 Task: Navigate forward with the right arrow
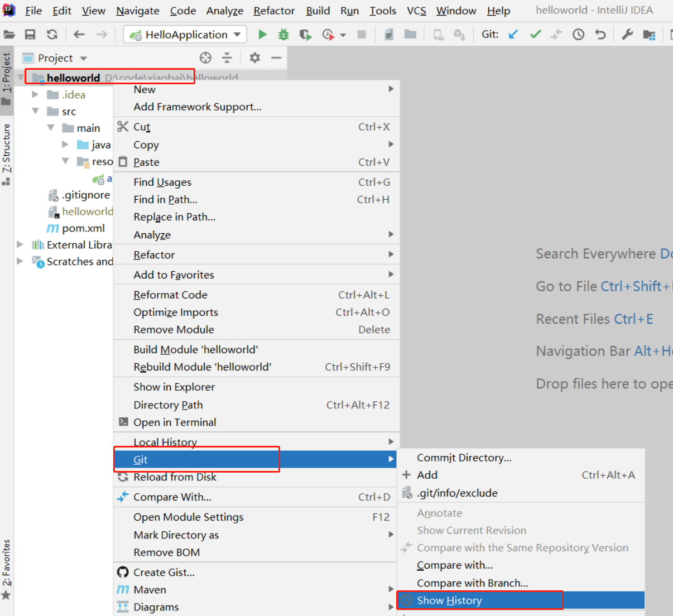102,35
